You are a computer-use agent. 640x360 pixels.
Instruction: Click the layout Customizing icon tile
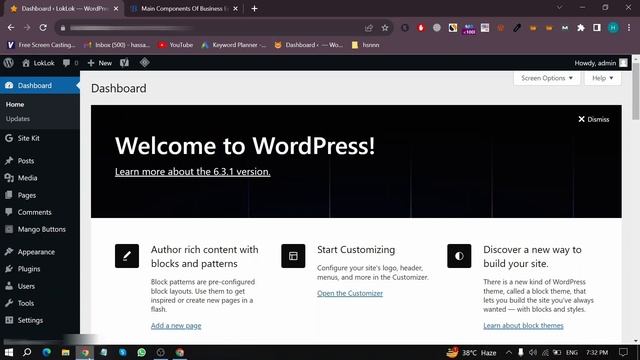293,256
